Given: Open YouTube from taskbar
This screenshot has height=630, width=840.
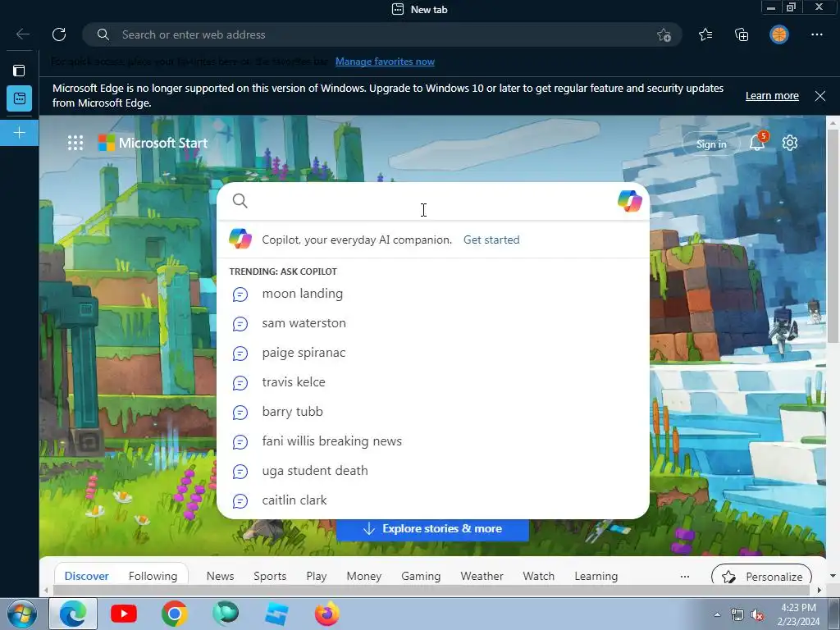Looking at the screenshot, I should [x=124, y=614].
